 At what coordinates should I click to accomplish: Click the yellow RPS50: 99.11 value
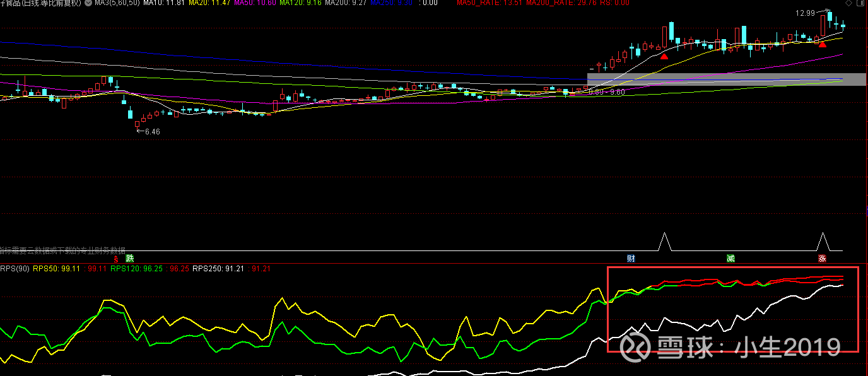(57, 269)
